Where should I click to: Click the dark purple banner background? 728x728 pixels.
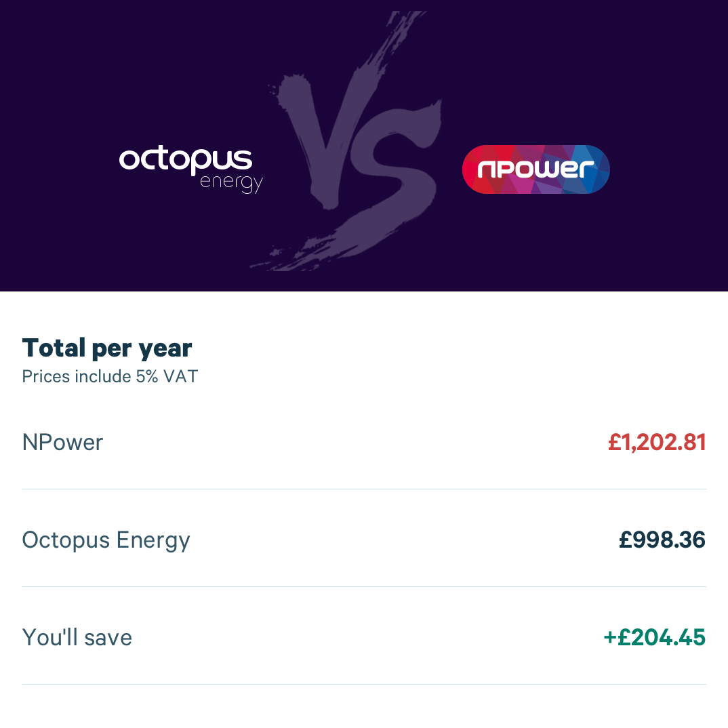tap(93, 70)
